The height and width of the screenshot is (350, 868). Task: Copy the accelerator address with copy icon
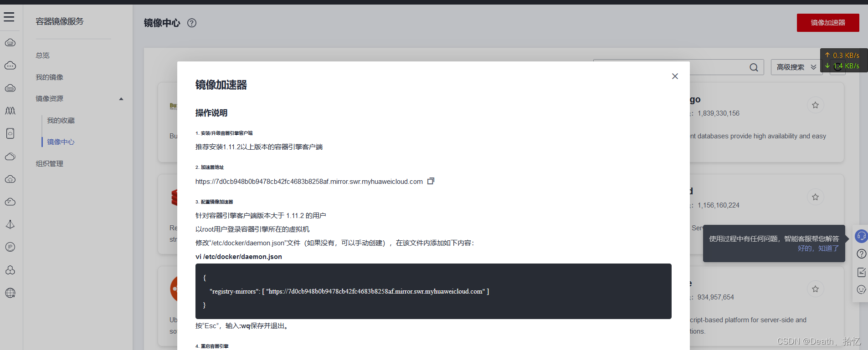pyautogui.click(x=431, y=181)
